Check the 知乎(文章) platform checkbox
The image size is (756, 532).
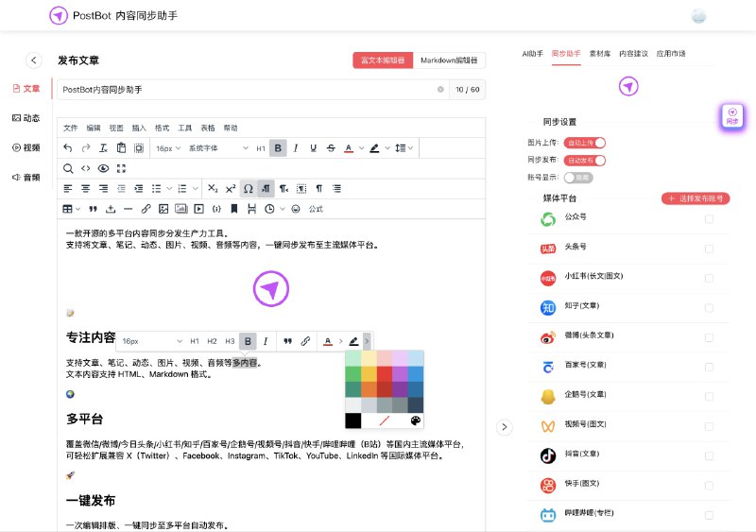coord(709,307)
